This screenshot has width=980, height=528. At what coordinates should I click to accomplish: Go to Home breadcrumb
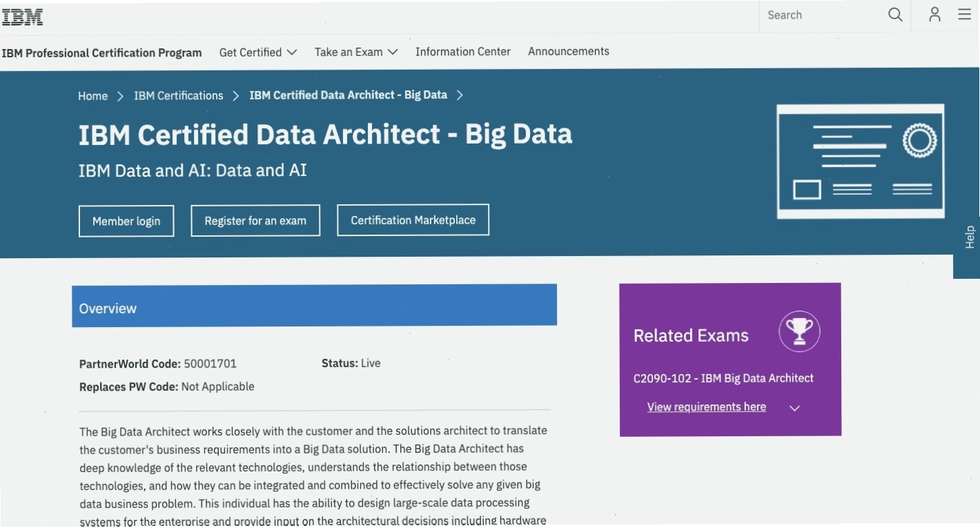[x=92, y=96]
